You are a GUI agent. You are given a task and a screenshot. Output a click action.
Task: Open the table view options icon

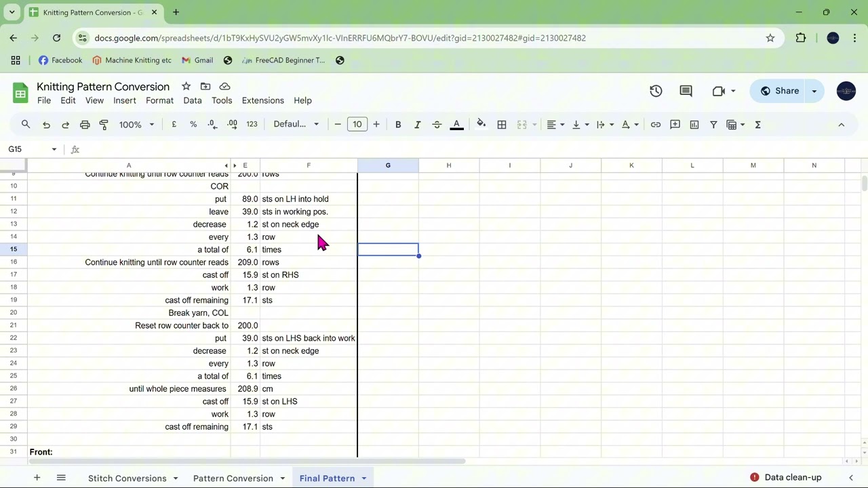pos(735,125)
